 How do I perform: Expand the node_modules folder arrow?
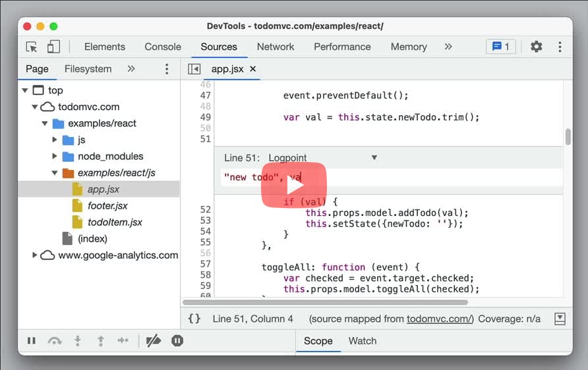pyautogui.click(x=54, y=156)
